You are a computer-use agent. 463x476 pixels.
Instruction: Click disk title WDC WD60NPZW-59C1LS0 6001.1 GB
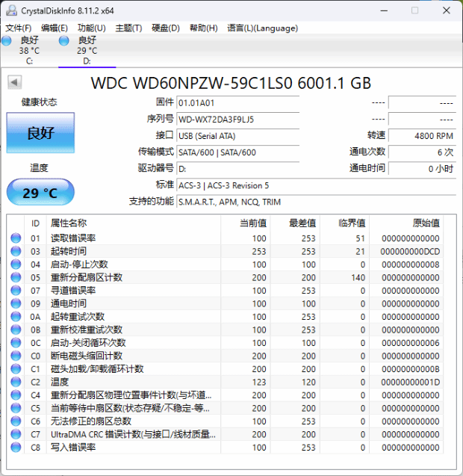(x=231, y=83)
